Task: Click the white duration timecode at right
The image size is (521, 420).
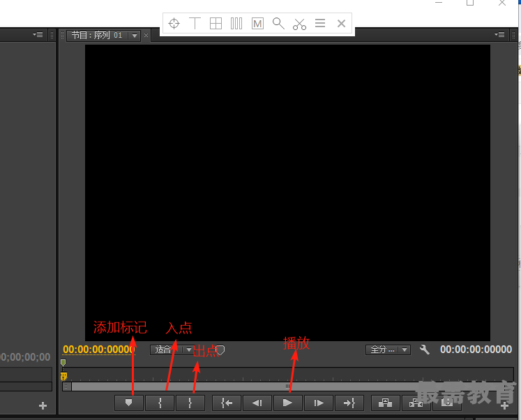Action: 476,350
